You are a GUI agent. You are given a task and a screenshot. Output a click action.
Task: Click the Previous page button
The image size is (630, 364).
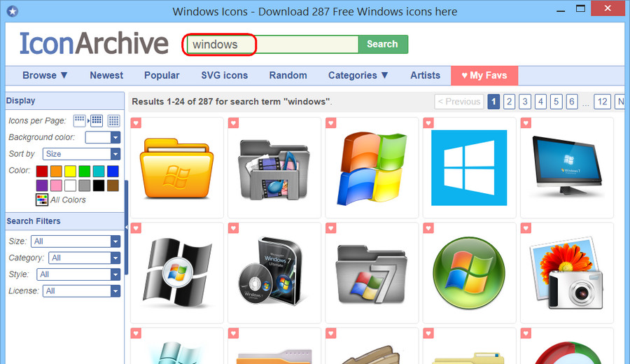click(458, 101)
